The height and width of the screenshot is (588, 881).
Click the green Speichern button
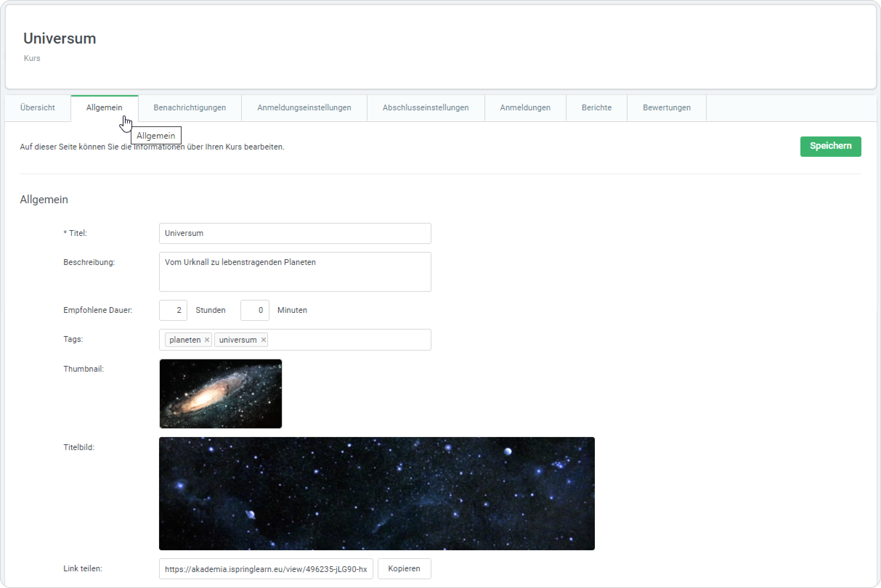click(831, 146)
